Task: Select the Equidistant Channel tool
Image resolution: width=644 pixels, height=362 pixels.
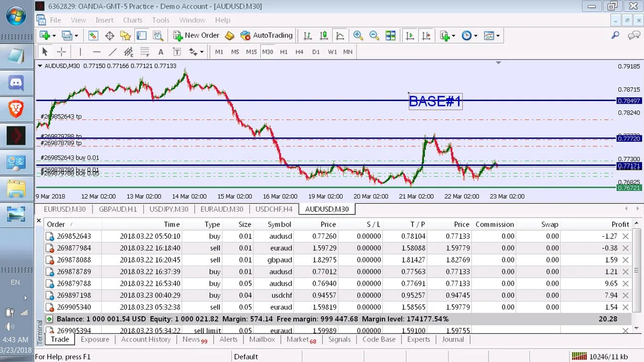Action: [129, 51]
